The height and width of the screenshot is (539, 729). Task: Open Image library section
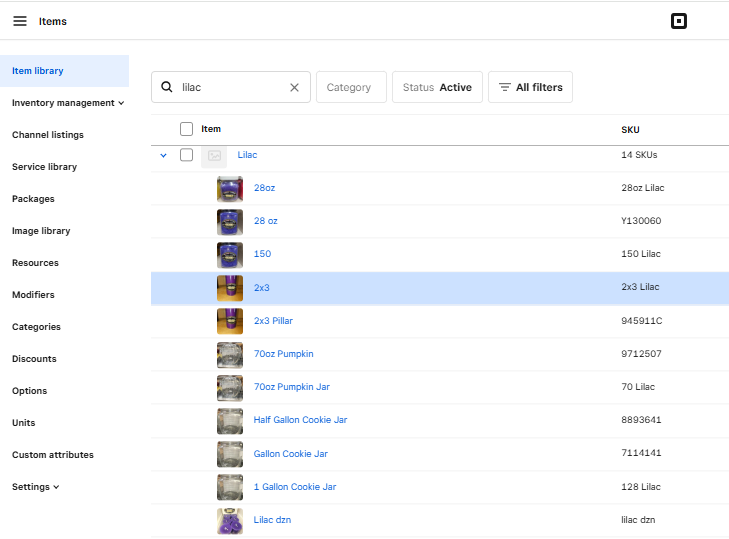[41, 231]
